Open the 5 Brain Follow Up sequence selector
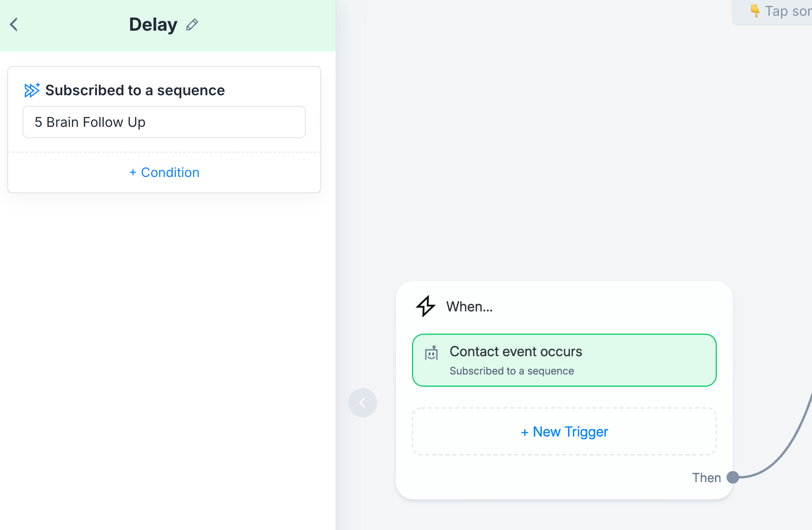Viewport: 812px width, 530px height. click(164, 122)
